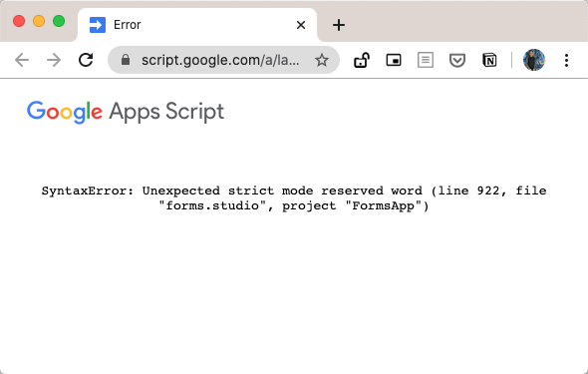Click the Apps Script favicon in tab

click(98, 25)
